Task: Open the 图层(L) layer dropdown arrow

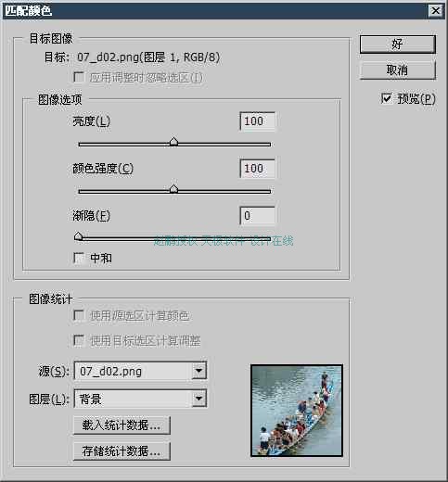Action: tap(198, 399)
